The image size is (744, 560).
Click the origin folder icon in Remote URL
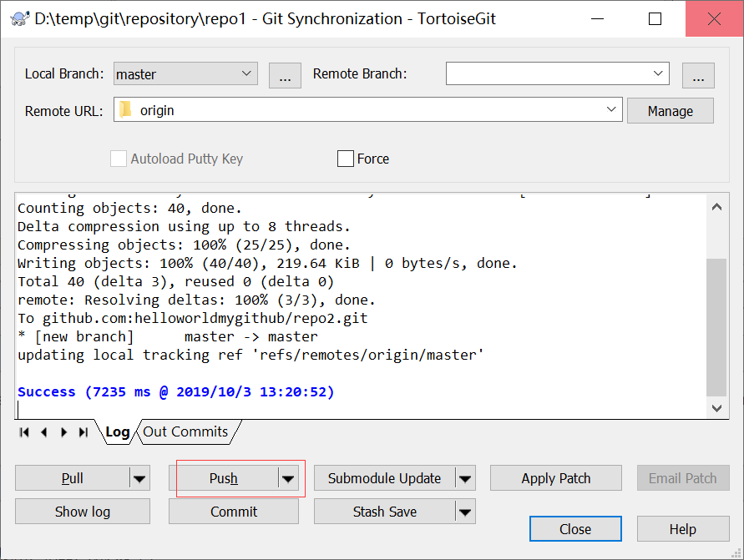click(x=125, y=109)
